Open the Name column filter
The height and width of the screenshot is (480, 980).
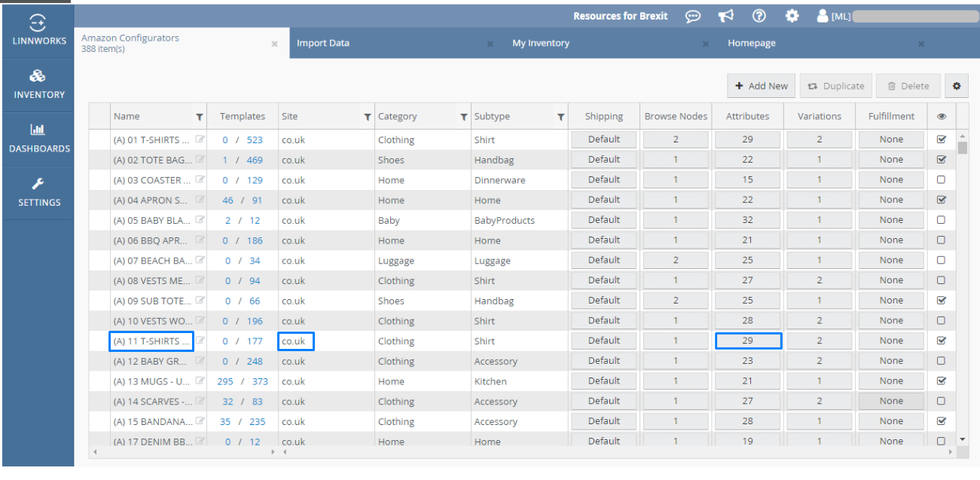pos(199,117)
